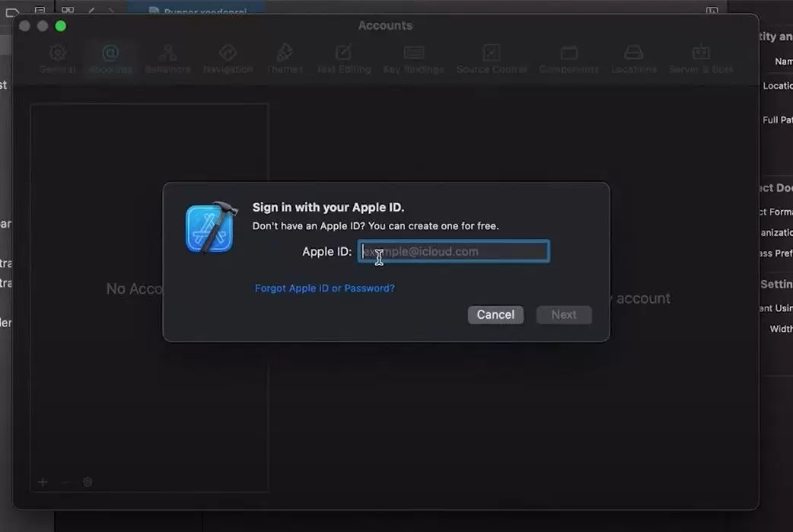
Task: Add a new account with the plus icon
Action: pyautogui.click(x=43, y=482)
